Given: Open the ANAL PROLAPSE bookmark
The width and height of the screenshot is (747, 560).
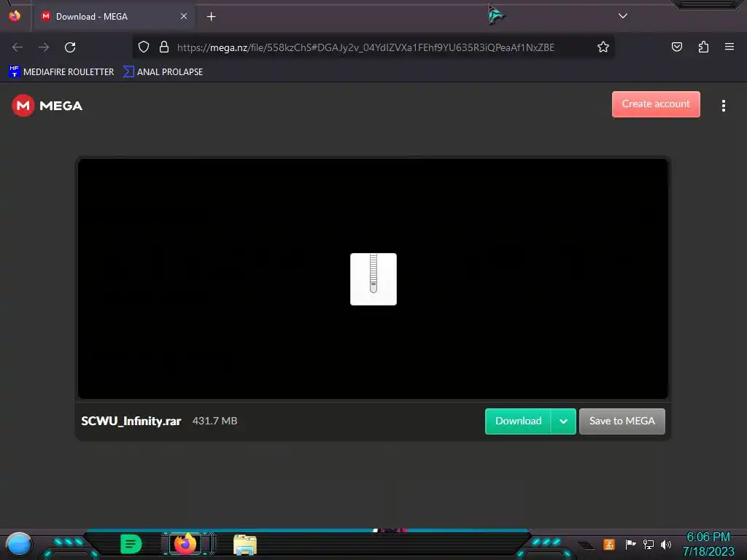Looking at the screenshot, I should 163,72.
